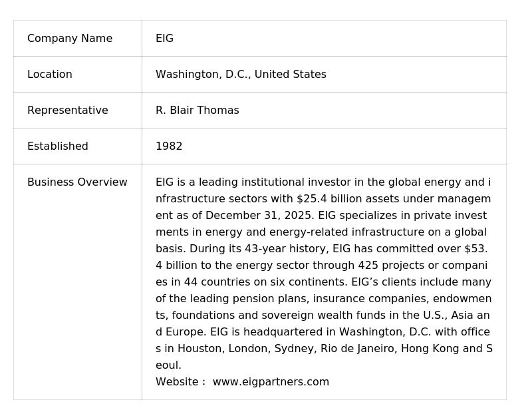Click the line mentioning December 31, 2025
The image size is (532, 420).
321,216
